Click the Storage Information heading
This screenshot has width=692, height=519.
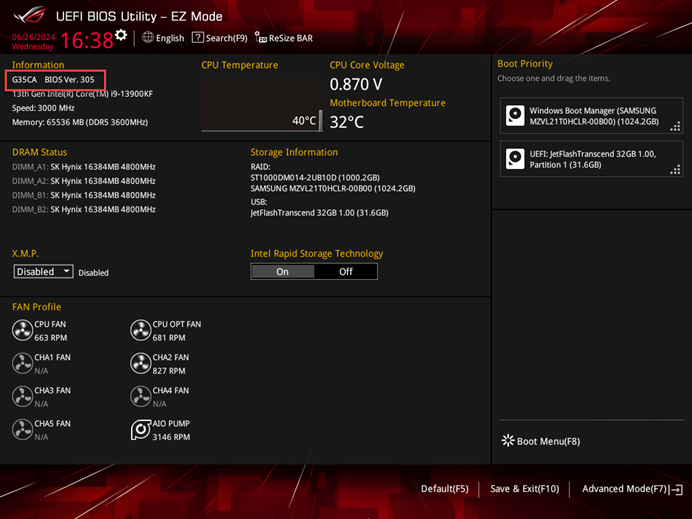(294, 152)
